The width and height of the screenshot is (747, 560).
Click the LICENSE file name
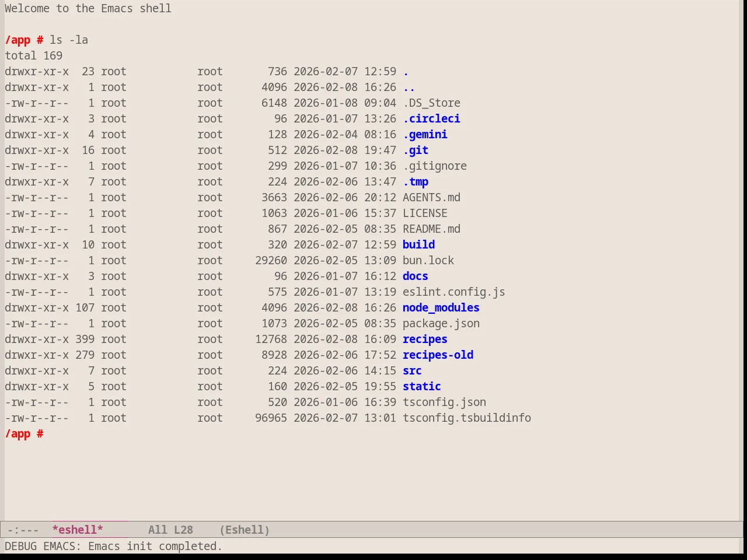(x=425, y=213)
